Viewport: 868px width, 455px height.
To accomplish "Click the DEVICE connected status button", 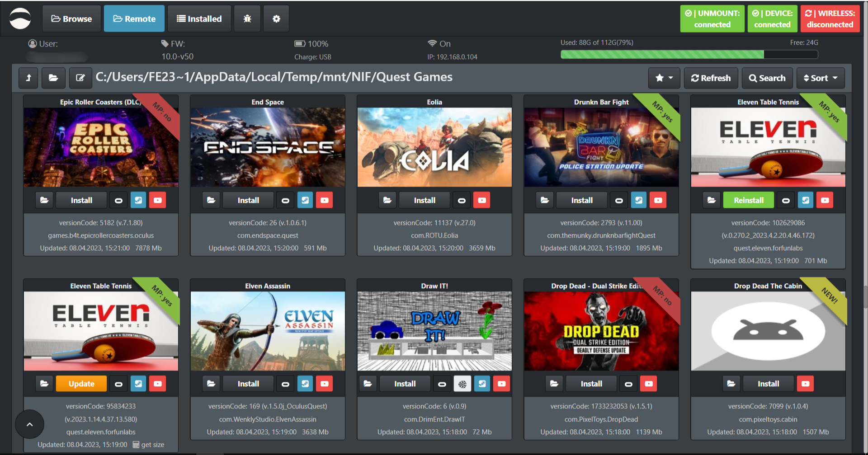I will 772,19.
